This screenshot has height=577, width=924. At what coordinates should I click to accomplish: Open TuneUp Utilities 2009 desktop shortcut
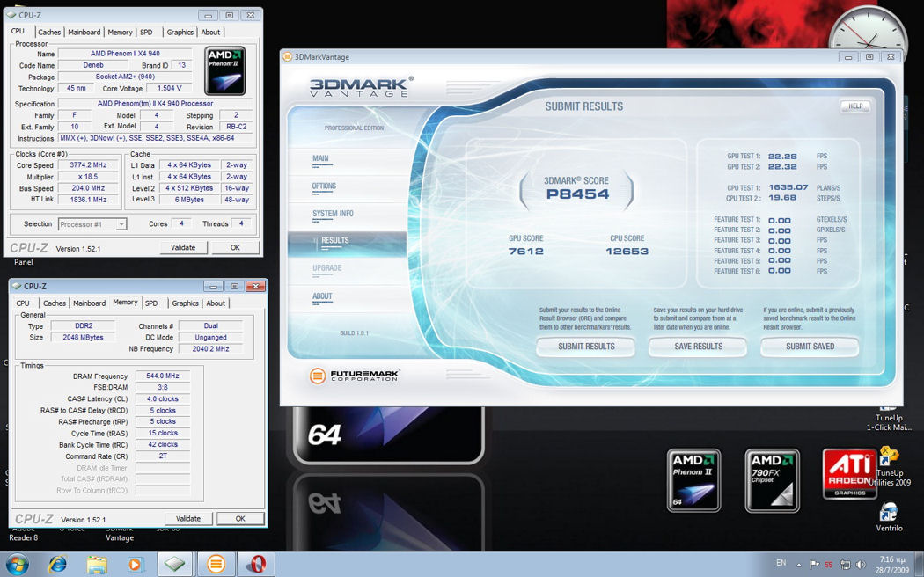click(889, 465)
